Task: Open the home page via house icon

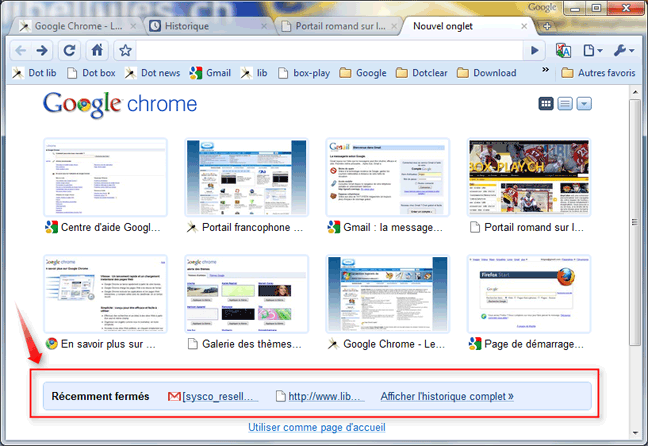Action: [97, 50]
